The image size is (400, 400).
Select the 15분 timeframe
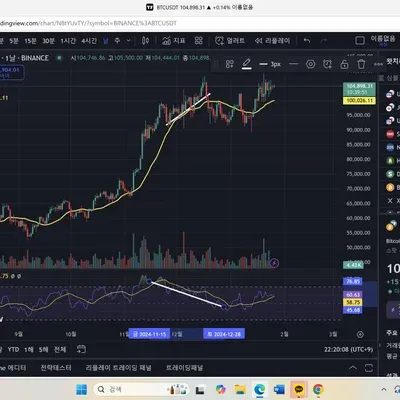pyautogui.click(x=30, y=41)
